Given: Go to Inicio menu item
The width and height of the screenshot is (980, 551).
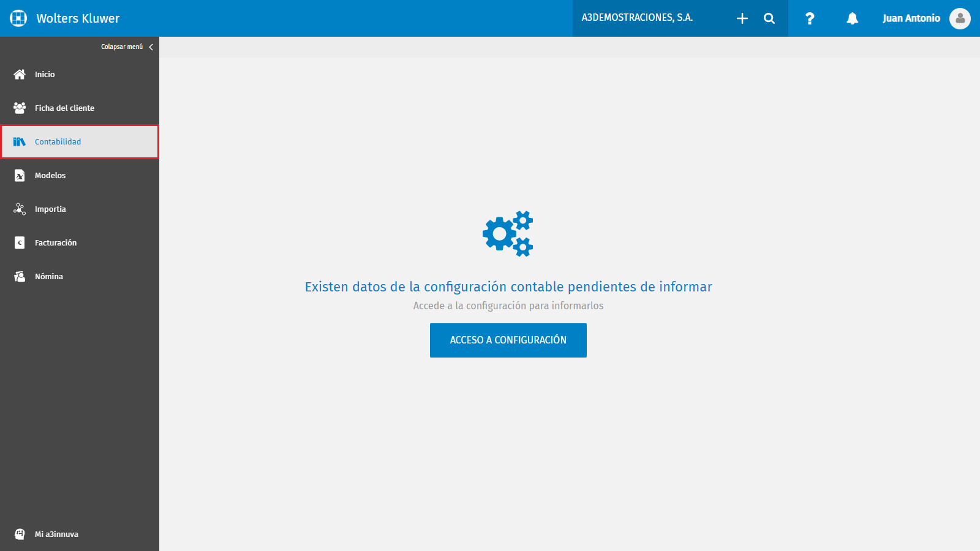Looking at the screenshot, I should click(80, 74).
